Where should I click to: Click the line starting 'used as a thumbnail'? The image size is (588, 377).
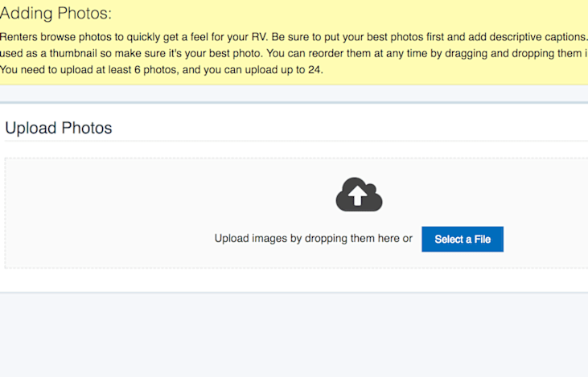coord(294,53)
